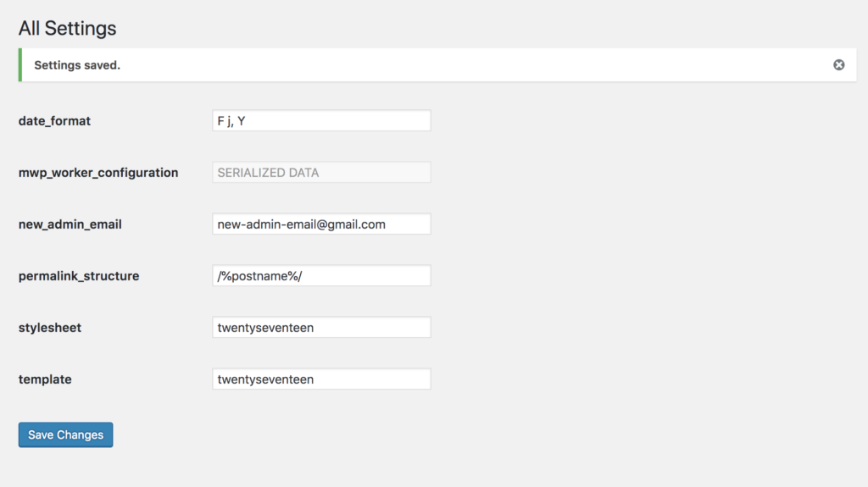The width and height of the screenshot is (868, 487).
Task: Focus the new_admin_email text field
Action: (321, 224)
